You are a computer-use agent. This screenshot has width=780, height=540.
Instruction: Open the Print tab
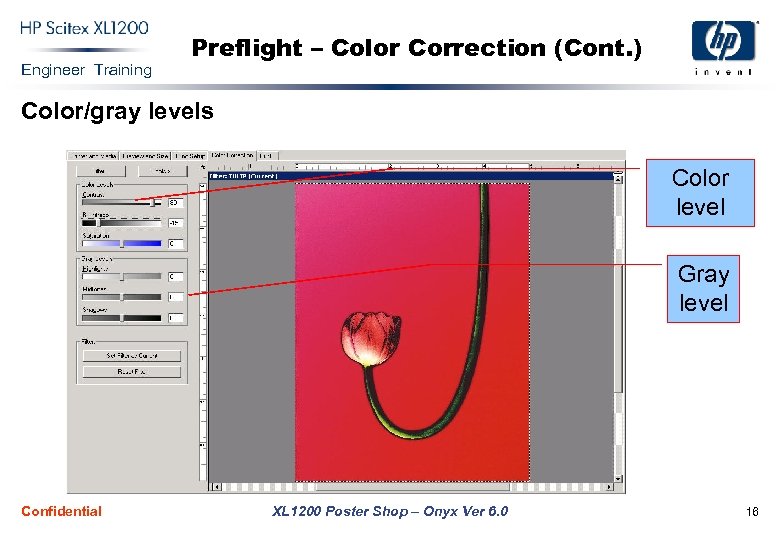266,156
